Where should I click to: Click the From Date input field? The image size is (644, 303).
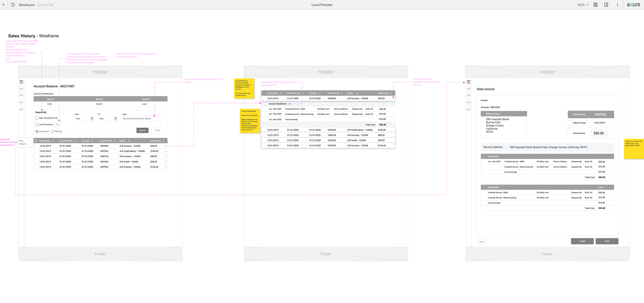coord(84,119)
